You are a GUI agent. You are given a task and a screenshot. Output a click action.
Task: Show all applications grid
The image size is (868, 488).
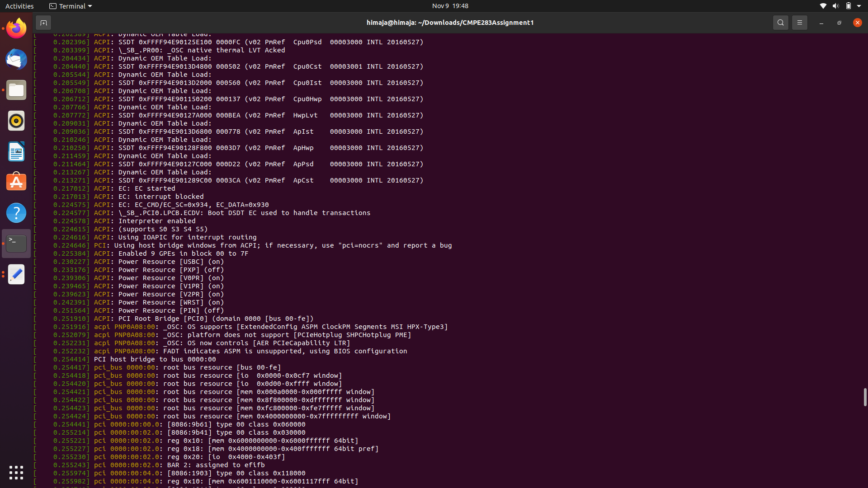(16, 473)
